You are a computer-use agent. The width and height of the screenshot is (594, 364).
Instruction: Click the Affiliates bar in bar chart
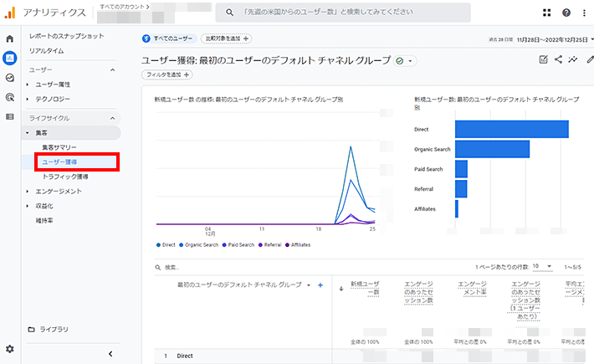[x=457, y=209]
